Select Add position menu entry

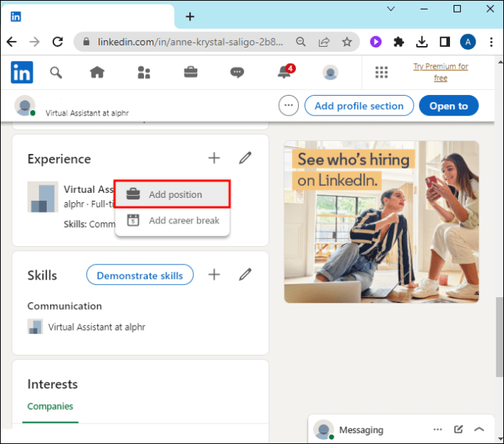(172, 194)
